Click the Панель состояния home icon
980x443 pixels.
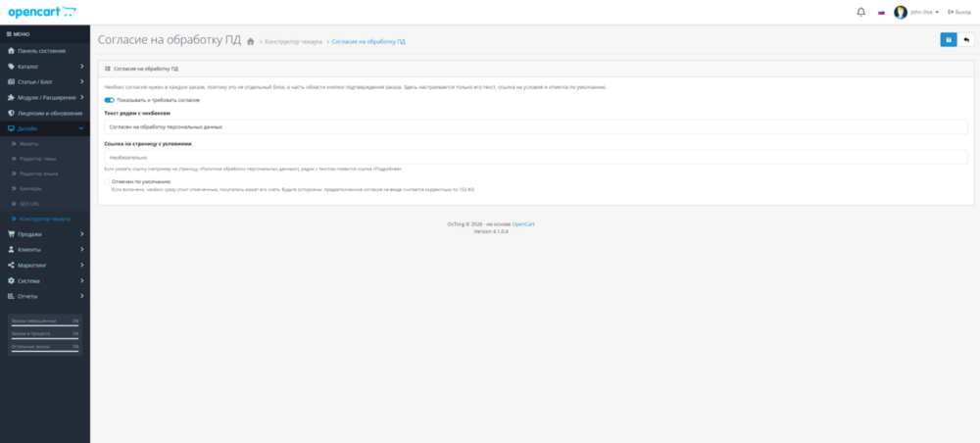click(x=11, y=51)
